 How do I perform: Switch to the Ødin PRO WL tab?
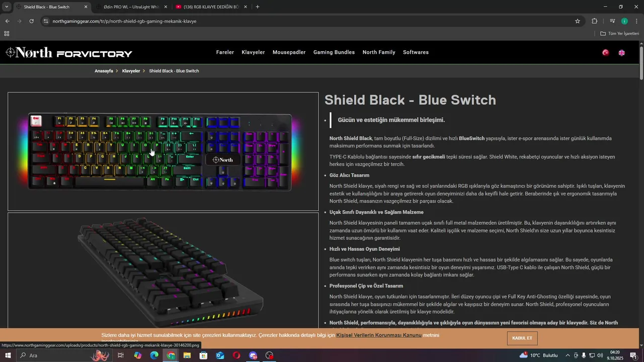(132, 7)
